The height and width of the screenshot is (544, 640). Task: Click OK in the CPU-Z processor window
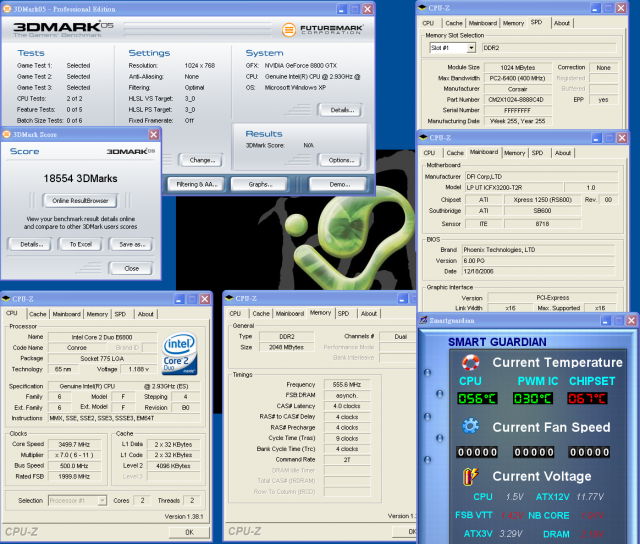[x=189, y=532]
